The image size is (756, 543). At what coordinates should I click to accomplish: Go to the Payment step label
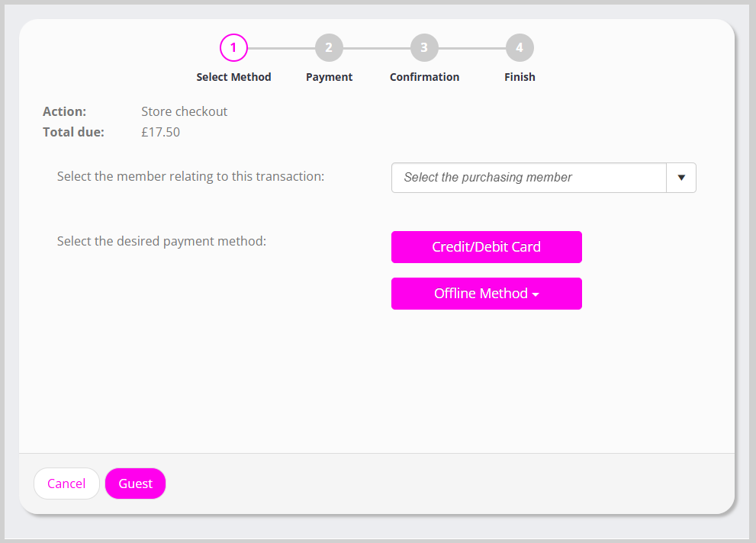(x=329, y=77)
